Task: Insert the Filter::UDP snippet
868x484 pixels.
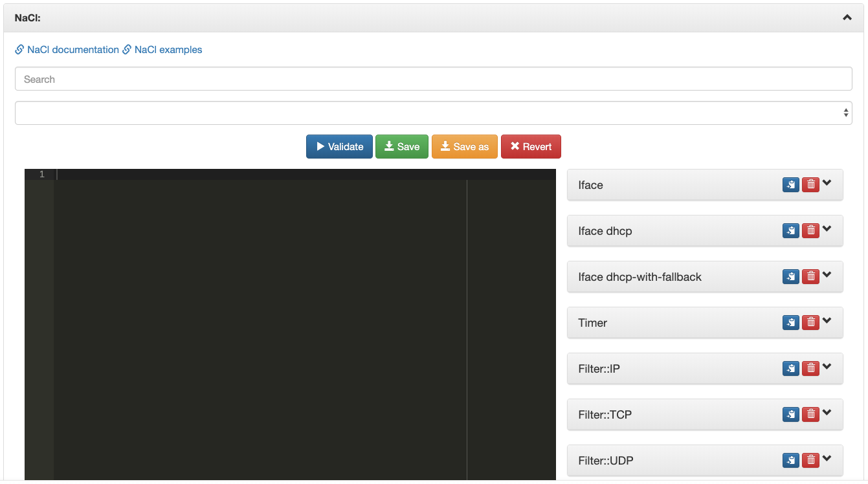Action: [791, 460]
